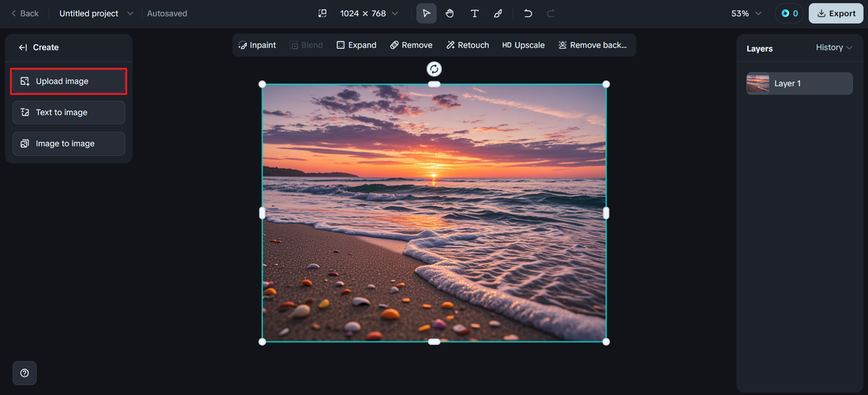Select the arrow Select tool

(427, 14)
